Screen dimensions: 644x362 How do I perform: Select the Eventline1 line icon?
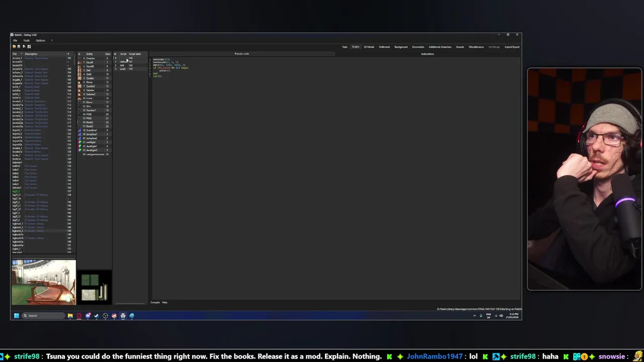coord(79,130)
